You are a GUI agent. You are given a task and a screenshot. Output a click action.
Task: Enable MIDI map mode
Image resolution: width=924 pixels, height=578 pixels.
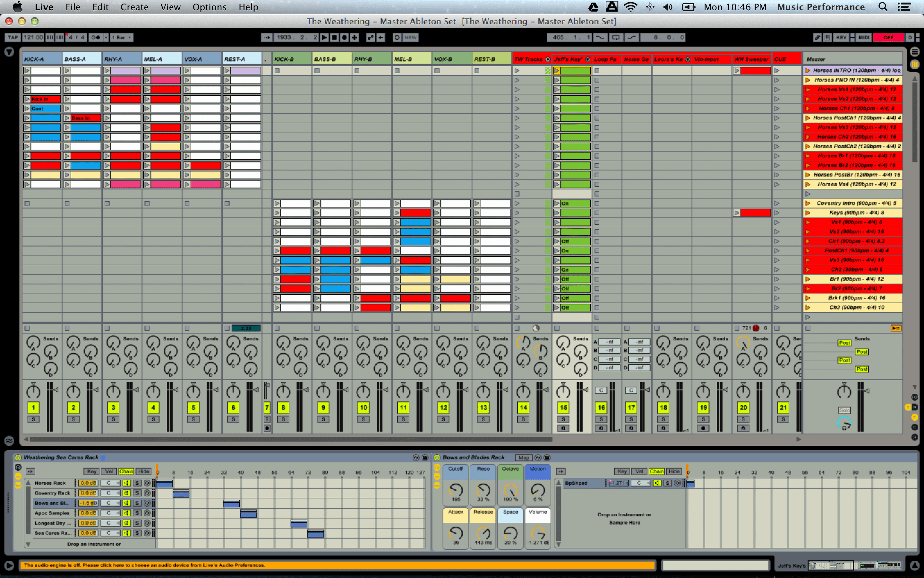[864, 38]
